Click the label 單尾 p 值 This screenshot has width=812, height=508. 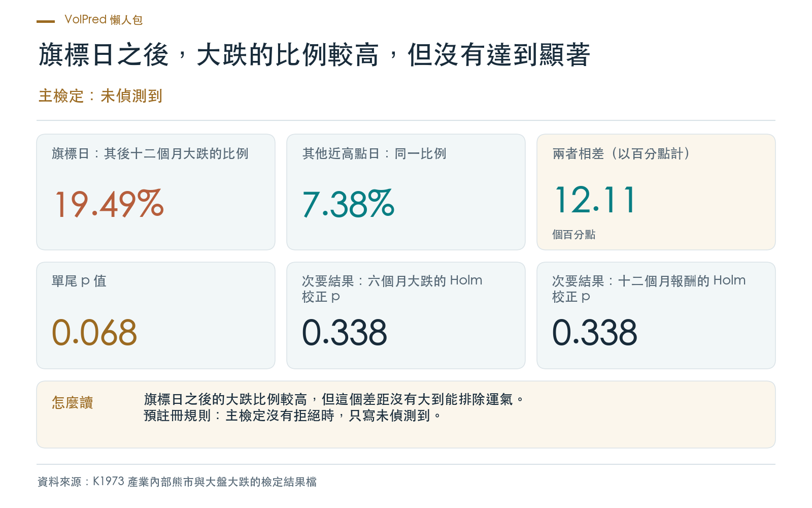79,281
